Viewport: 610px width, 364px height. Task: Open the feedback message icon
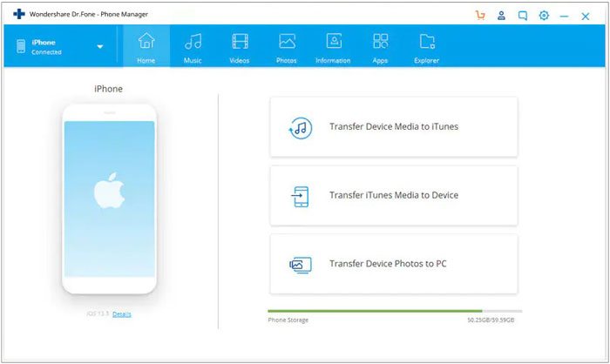[x=523, y=15]
